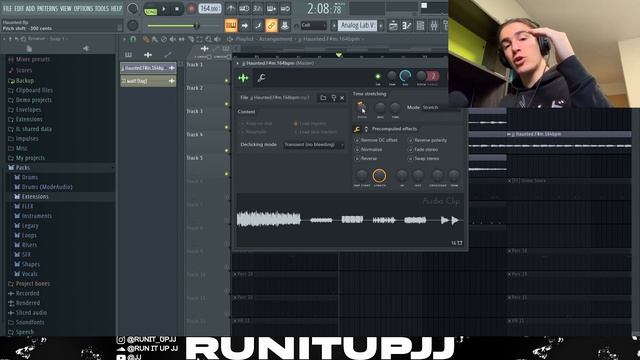Click the Stop transport button
The image size is (640, 360).
(177, 9)
